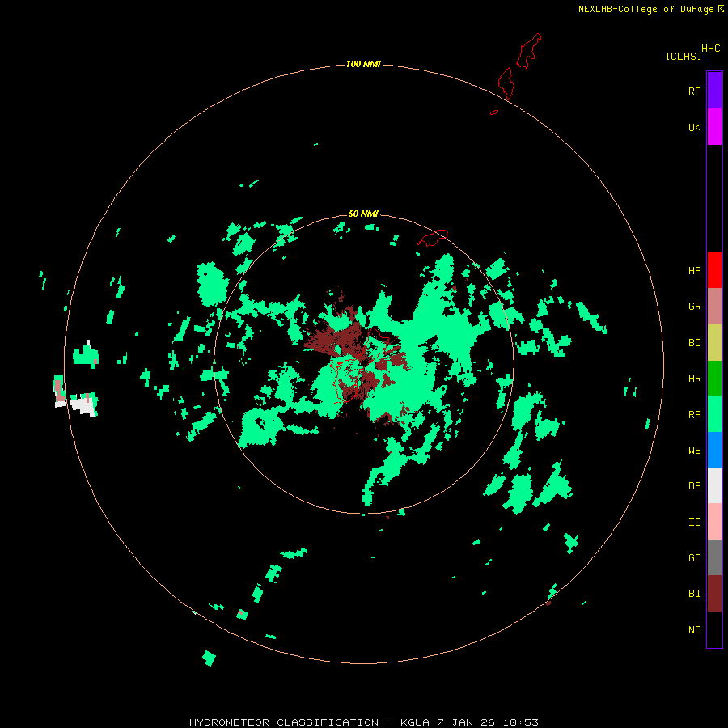Select the BD yellow legend block

714,343
